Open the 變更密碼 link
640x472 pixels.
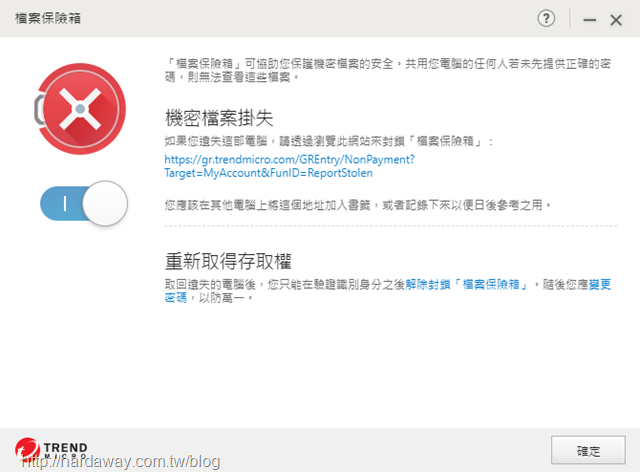387,291
